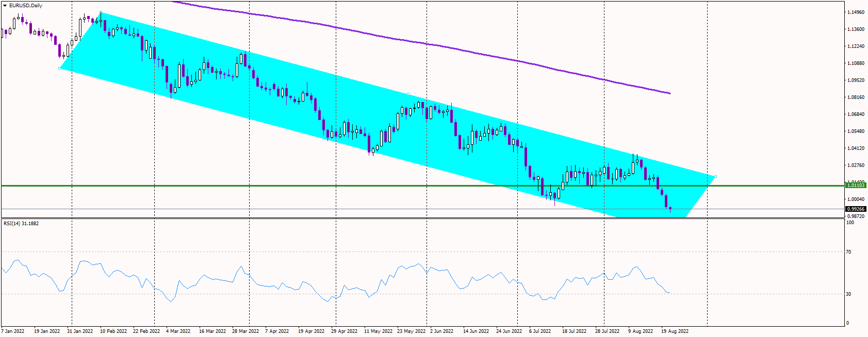Image resolution: width=868 pixels, height=337 pixels.
Task: Click the 1.00040 price scale value
Action: click(856, 199)
